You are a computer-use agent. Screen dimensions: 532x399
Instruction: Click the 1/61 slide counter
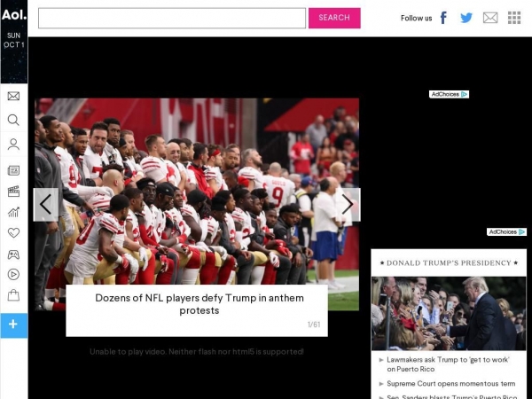point(314,325)
